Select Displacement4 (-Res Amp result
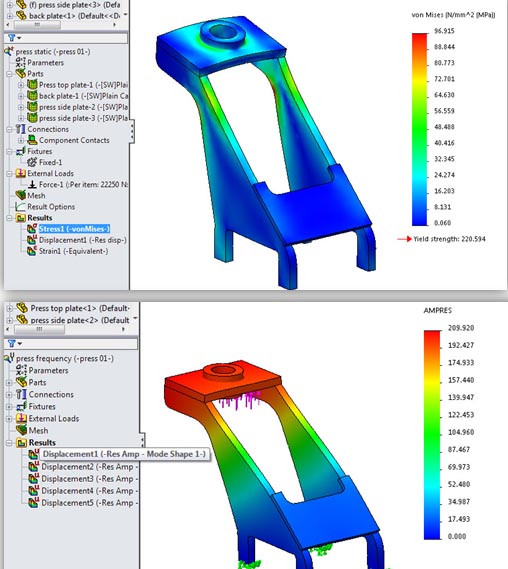The width and height of the screenshot is (508, 569). tap(90, 491)
